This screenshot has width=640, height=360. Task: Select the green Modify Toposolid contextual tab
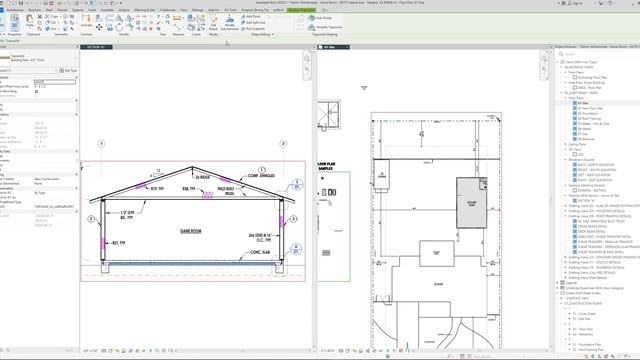[301, 10]
